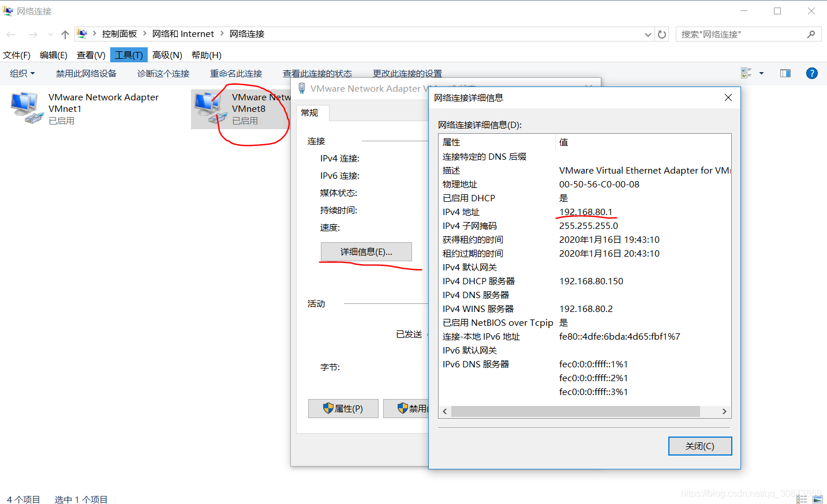Expand the 组织 dropdown
The height and width of the screenshot is (504, 827).
click(x=23, y=74)
